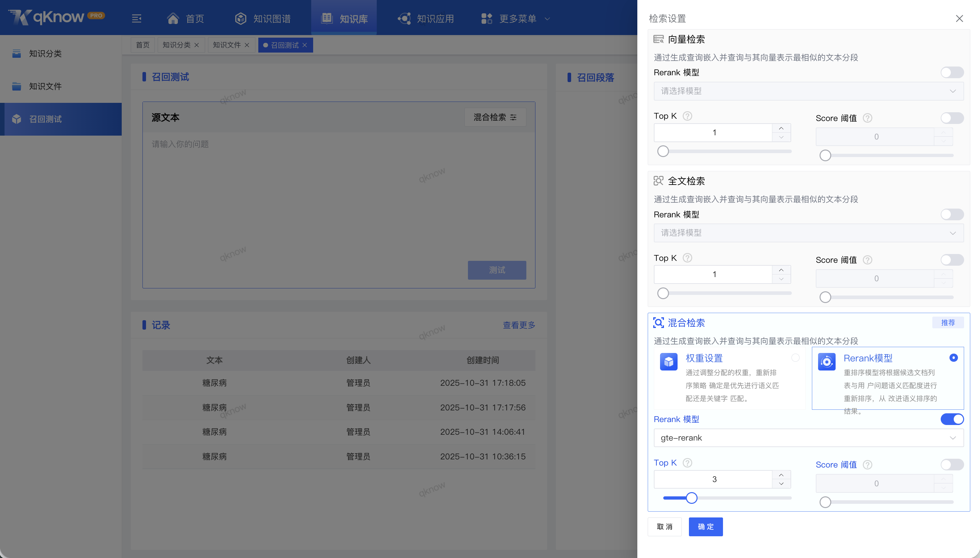Click the 查看更多 link in 记录
Image resolution: width=980 pixels, height=558 pixels.
click(x=519, y=325)
